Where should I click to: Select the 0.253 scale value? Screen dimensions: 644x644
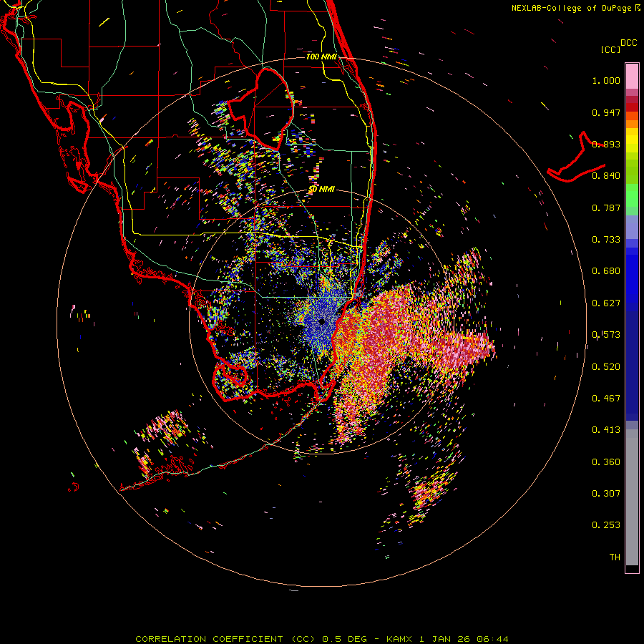606,525
